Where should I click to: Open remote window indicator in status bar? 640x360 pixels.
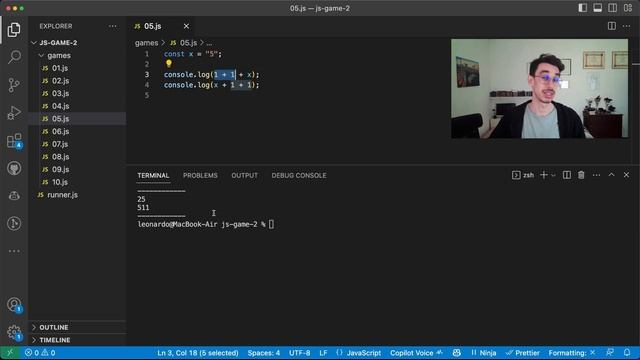(x=10, y=353)
